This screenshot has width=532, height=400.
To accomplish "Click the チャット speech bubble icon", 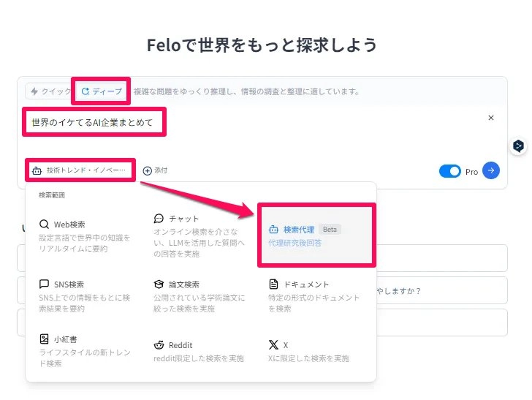I will tap(159, 219).
